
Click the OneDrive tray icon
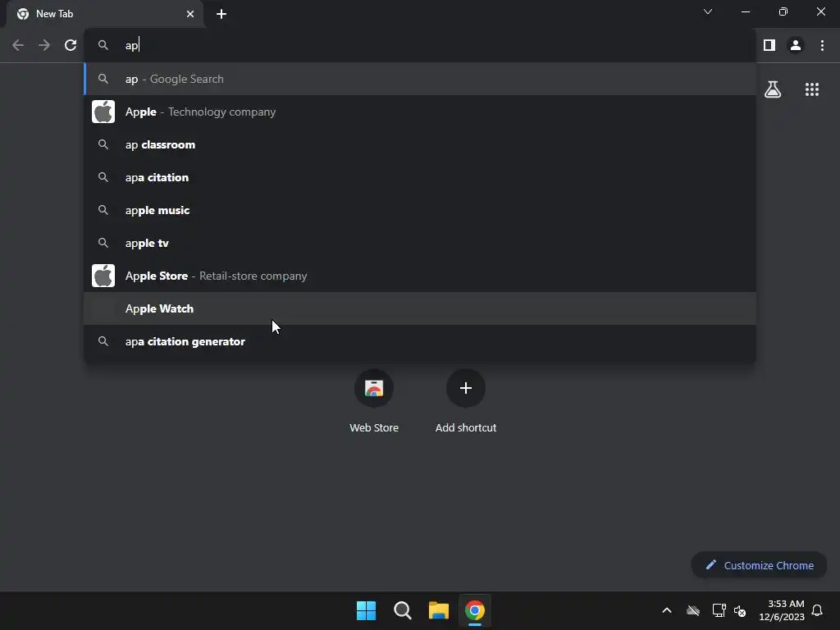[693, 610]
